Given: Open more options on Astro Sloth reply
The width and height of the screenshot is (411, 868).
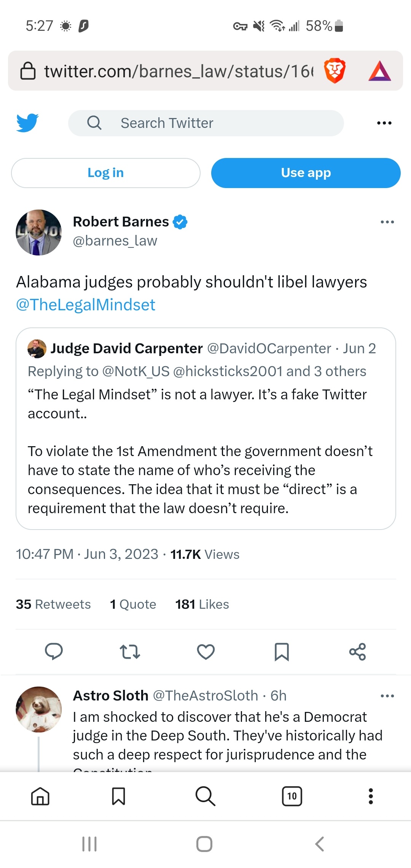Looking at the screenshot, I should point(387,696).
